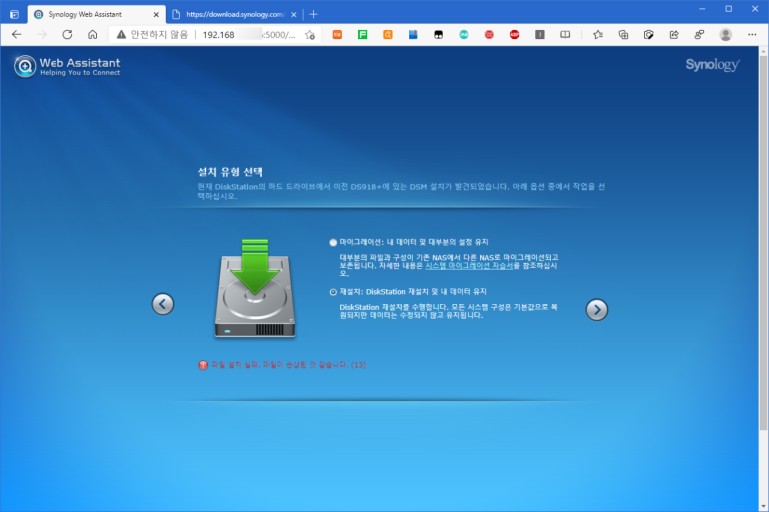The height and width of the screenshot is (512, 769).
Task: Open the Favorites list
Action: coord(598,34)
